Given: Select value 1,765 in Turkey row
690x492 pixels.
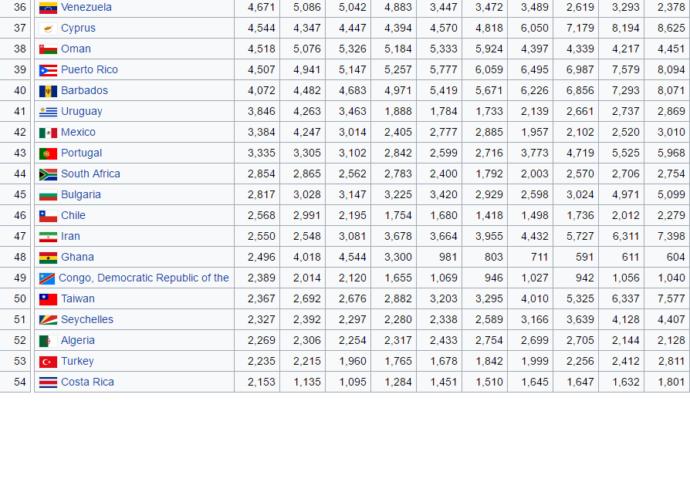Looking at the screenshot, I should [x=398, y=361].
